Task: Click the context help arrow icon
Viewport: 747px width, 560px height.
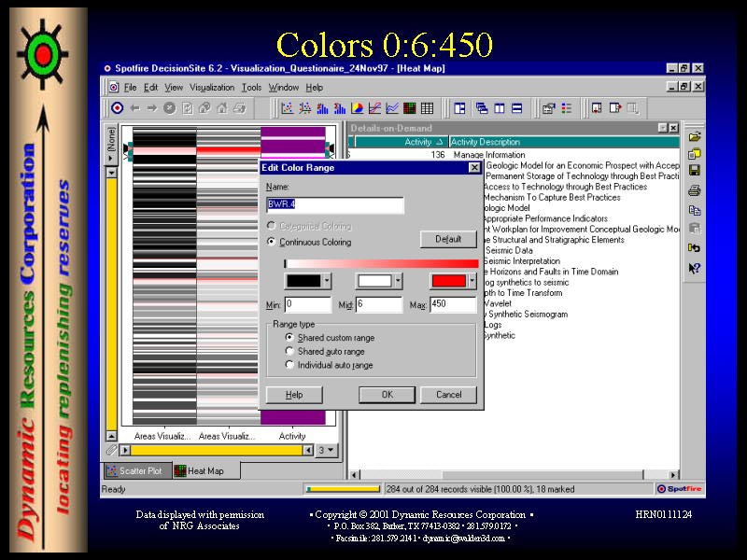Action: (694, 268)
